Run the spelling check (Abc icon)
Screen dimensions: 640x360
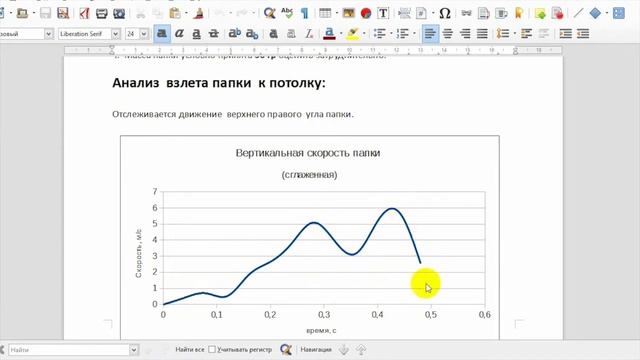[x=287, y=13]
